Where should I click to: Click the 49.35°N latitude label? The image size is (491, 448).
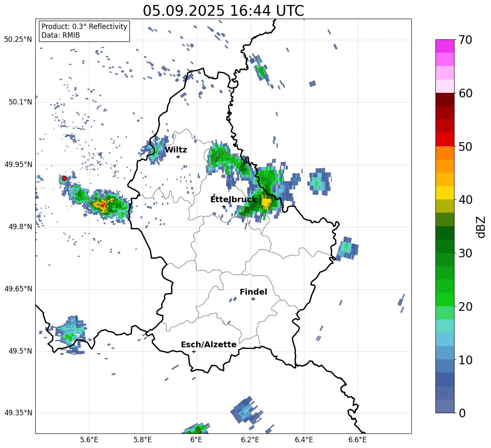[18, 413]
